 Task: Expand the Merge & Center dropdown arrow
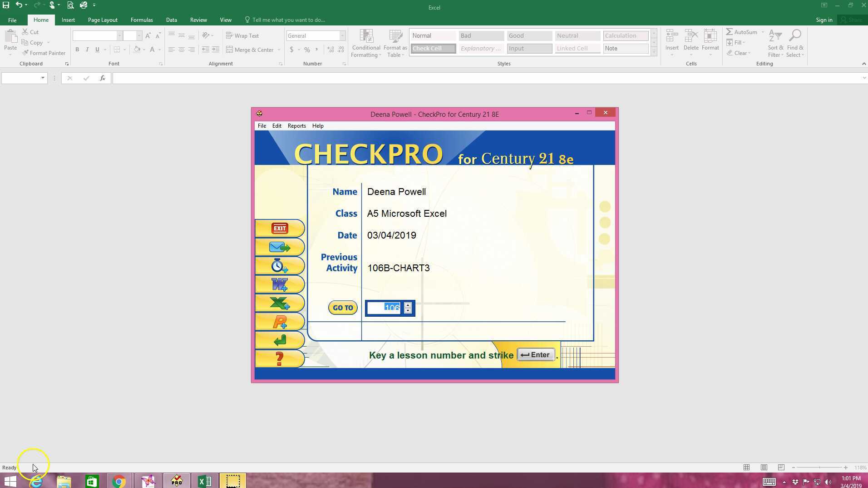(278, 50)
